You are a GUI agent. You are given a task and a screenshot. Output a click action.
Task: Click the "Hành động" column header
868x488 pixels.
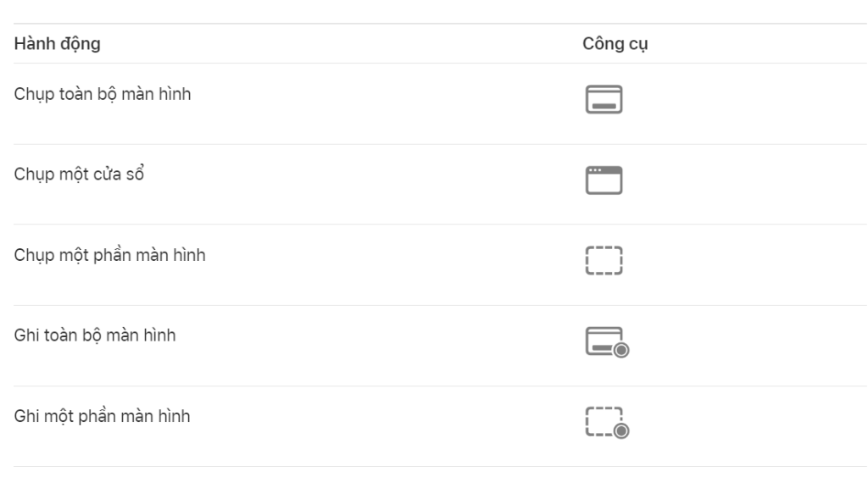(x=57, y=44)
